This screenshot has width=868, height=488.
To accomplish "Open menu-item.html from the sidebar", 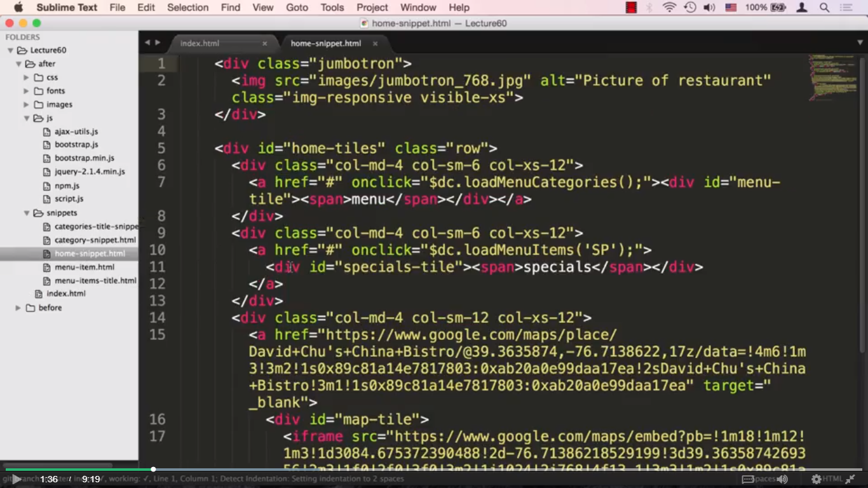I will click(x=85, y=267).
